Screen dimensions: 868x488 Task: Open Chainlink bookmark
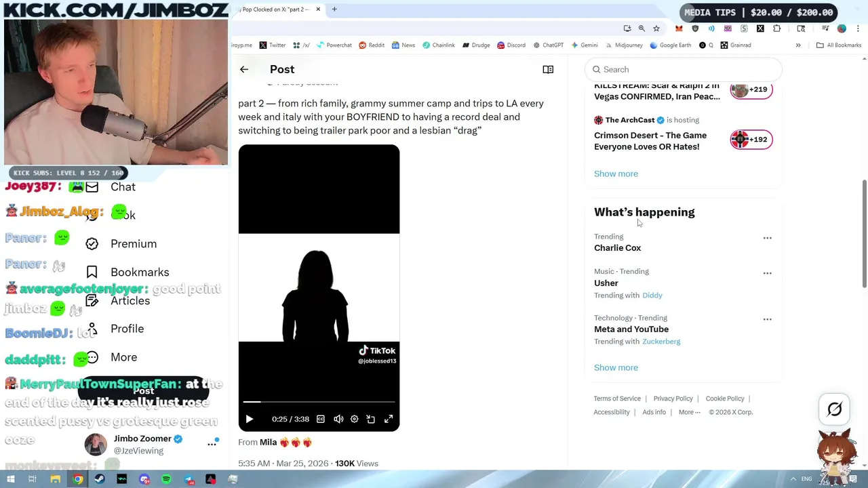439,45
